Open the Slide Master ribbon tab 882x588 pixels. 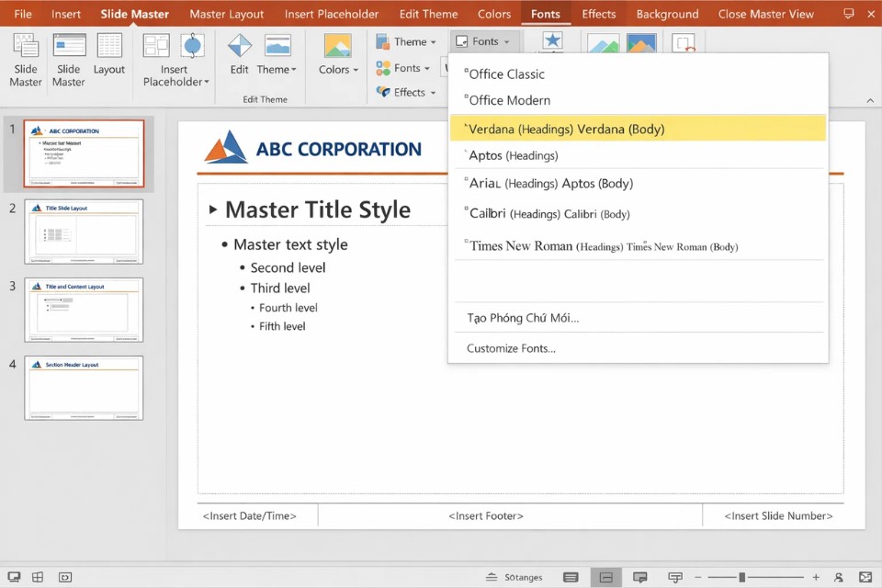(x=135, y=14)
